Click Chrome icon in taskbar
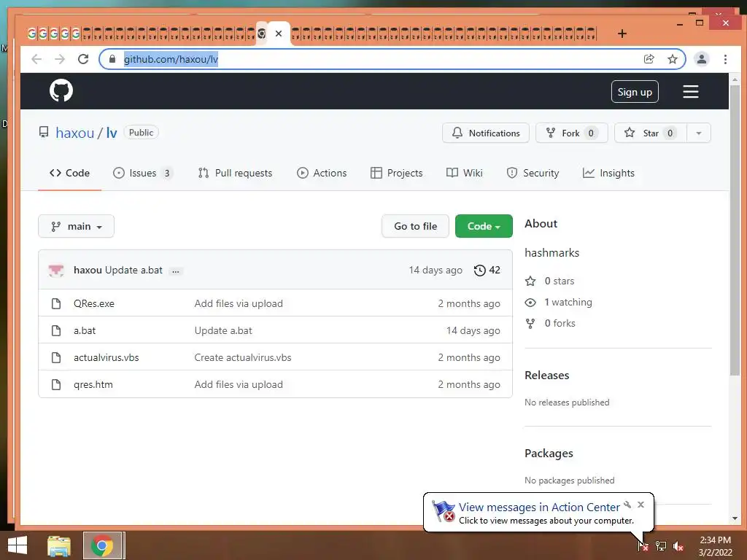Image resolution: width=747 pixels, height=560 pixels. (x=102, y=545)
